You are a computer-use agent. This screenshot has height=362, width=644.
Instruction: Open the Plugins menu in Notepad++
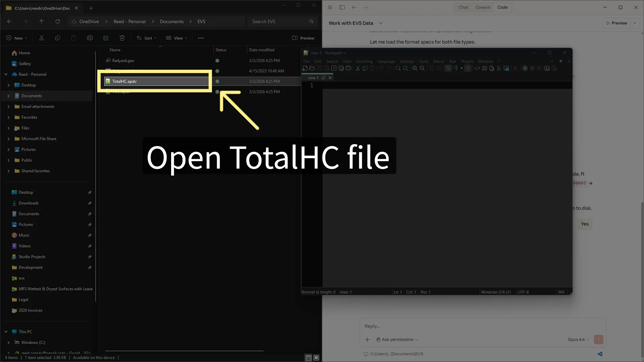[467, 61]
